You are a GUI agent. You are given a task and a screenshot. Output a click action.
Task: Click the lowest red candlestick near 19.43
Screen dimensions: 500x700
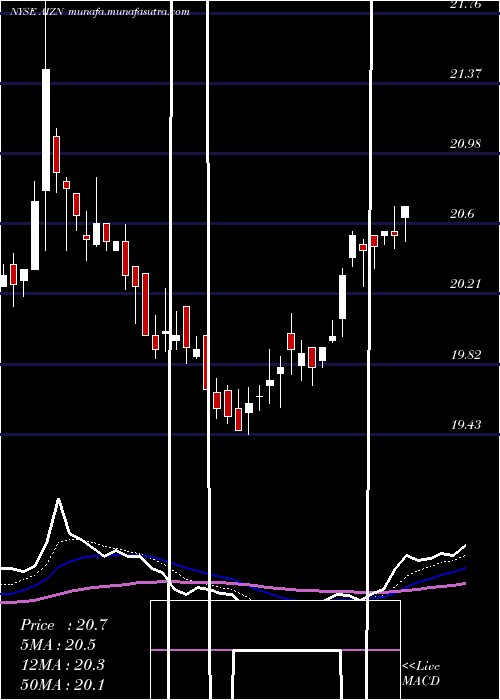coord(239,419)
